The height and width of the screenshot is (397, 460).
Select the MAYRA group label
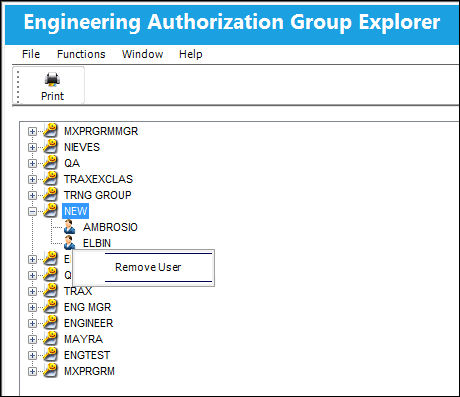pyautogui.click(x=83, y=339)
